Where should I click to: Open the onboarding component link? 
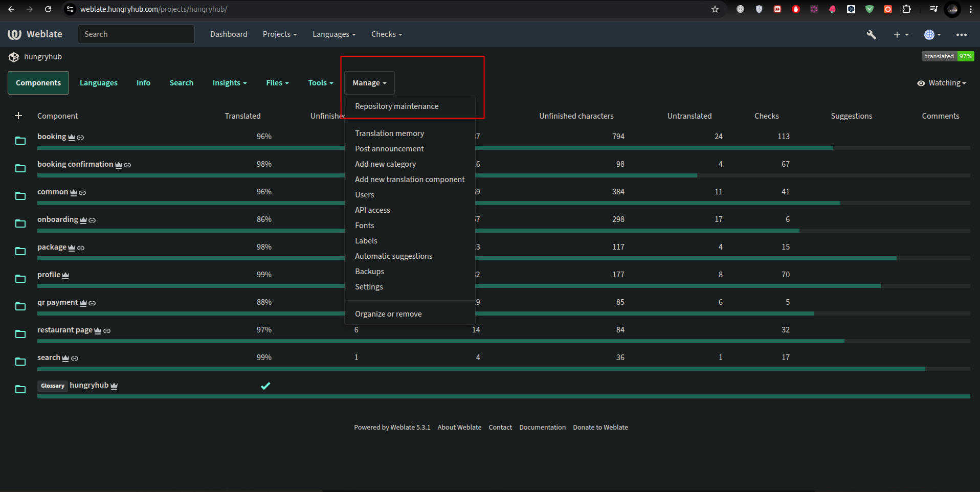pyautogui.click(x=57, y=219)
